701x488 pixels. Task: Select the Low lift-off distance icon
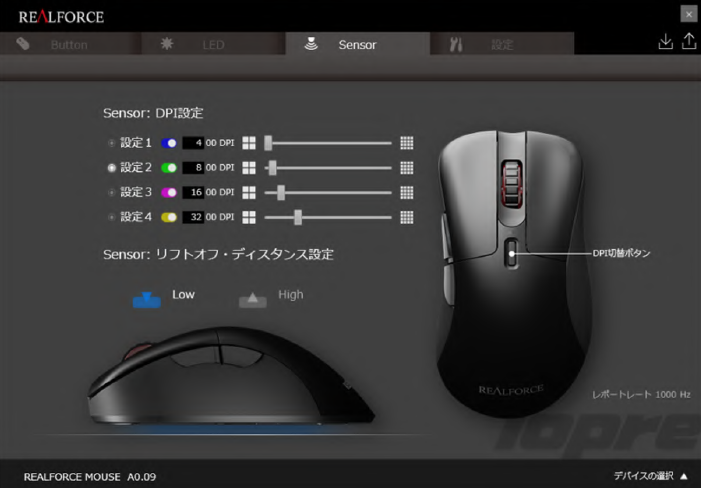(x=147, y=300)
